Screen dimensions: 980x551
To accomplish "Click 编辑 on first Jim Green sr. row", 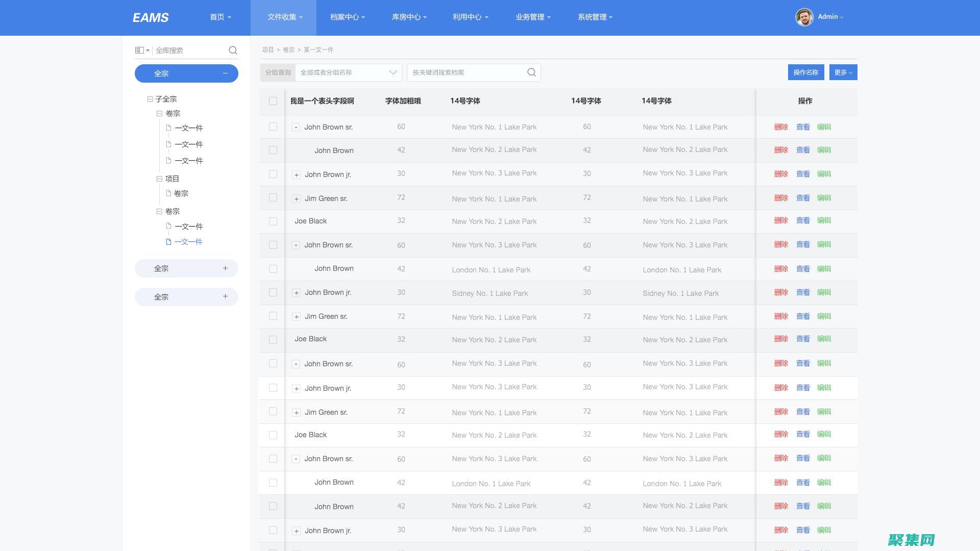I will click(x=824, y=198).
